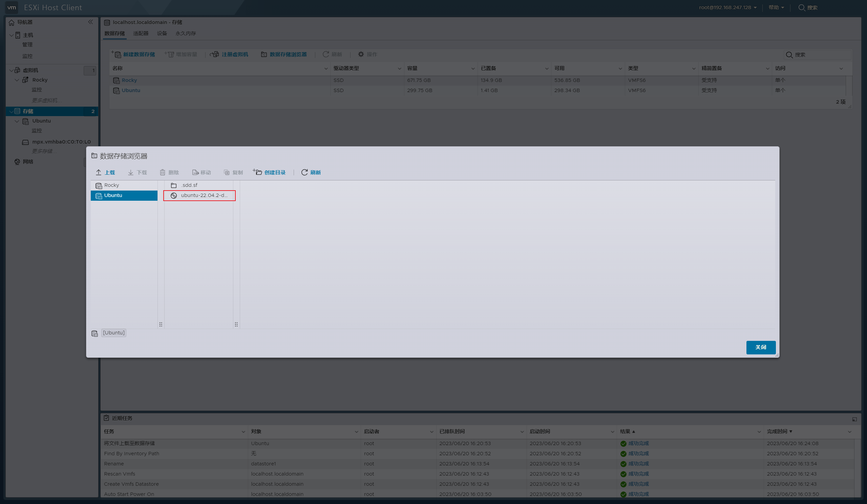Click the first column resize grip in the browser
The height and width of the screenshot is (504, 867).
click(x=161, y=324)
